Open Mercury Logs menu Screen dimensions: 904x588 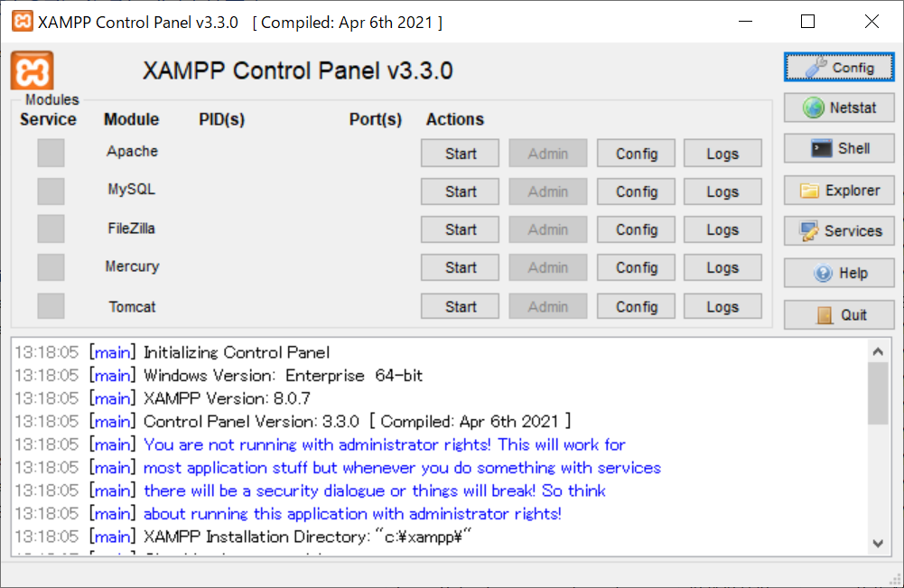click(x=723, y=267)
